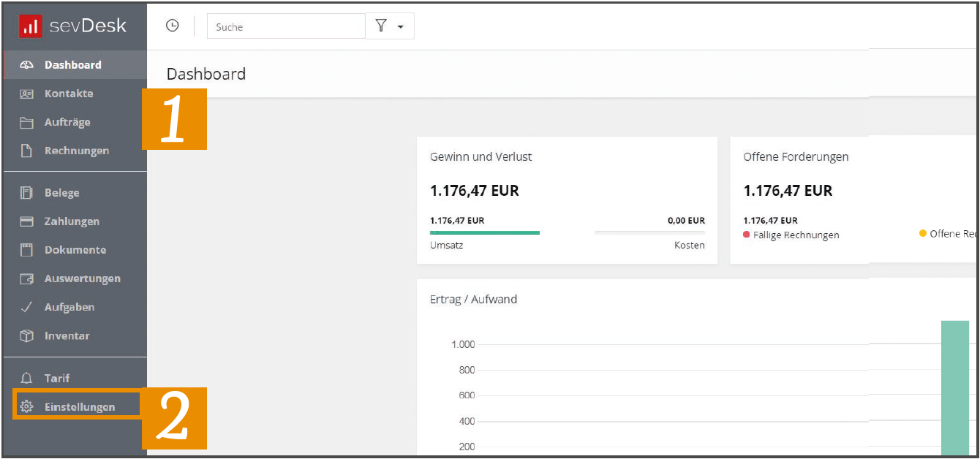Open the recent history clock icon
Screen dimensions: 980x459
tap(172, 26)
